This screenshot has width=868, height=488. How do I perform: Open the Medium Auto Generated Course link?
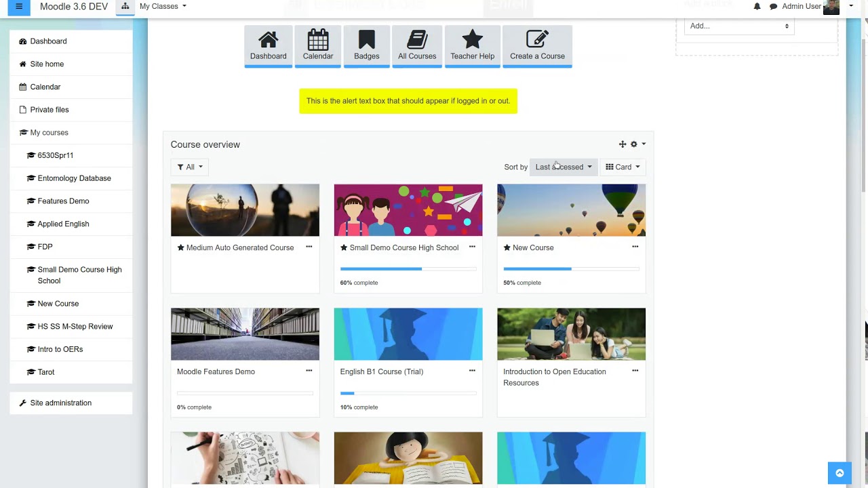coord(240,247)
